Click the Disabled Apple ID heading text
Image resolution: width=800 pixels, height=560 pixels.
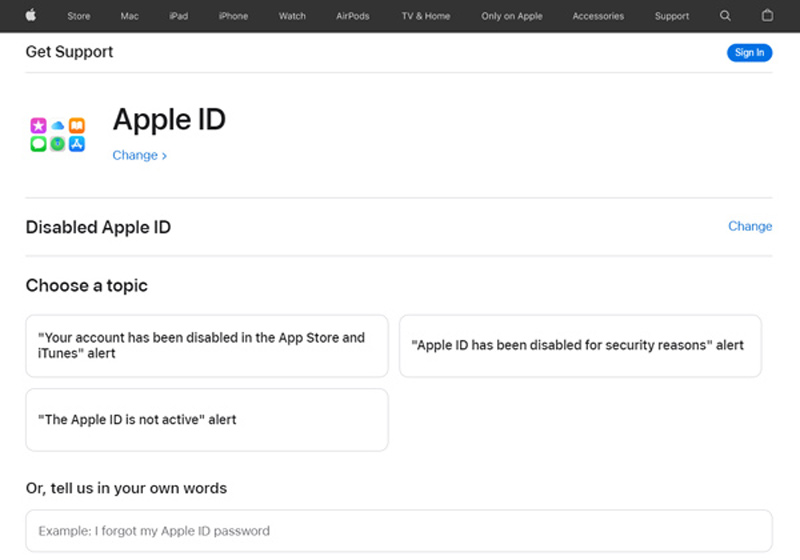tap(98, 227)
